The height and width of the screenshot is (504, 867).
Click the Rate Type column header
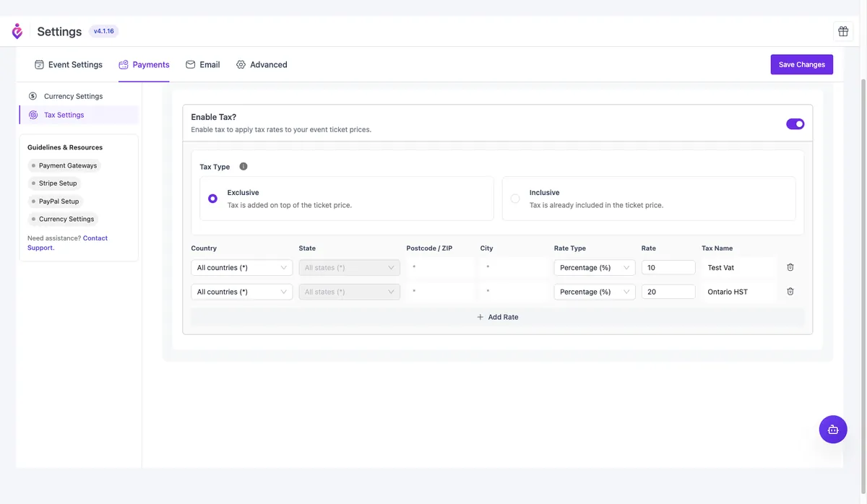(x=570, y=248)
